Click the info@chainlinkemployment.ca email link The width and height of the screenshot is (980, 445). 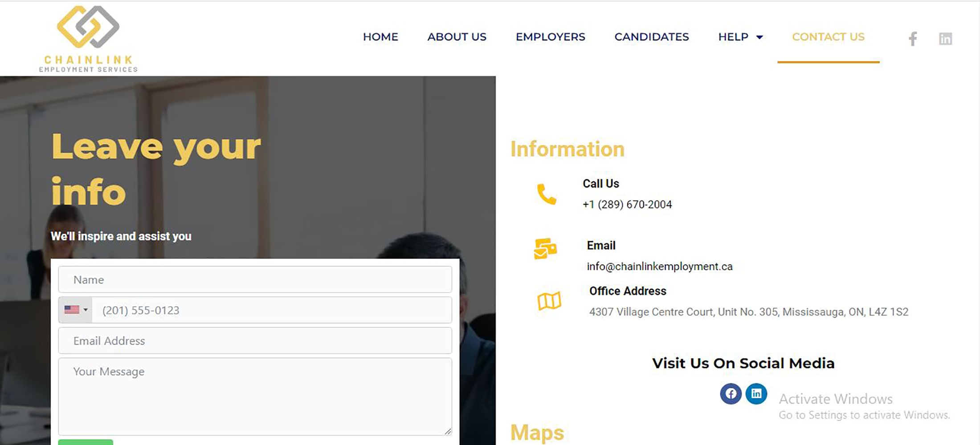pos(659,267)
